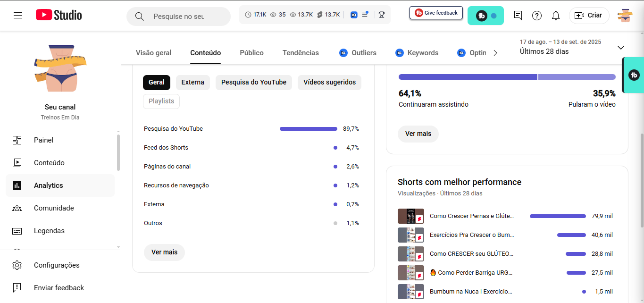Viewport: 644px width, 303px height.
Task: Click the chevron to show more tabs
Action: click(x=495, y=53)
